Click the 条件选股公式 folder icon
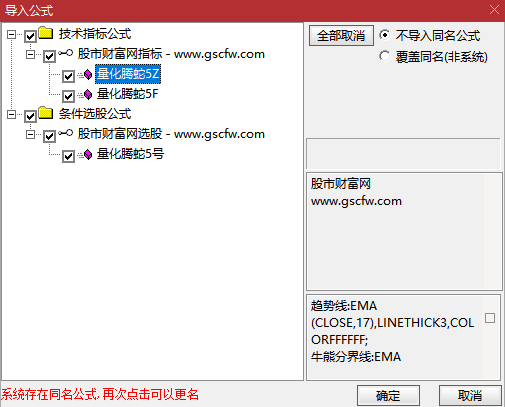 pyautogui.click(x=46, y=113)
